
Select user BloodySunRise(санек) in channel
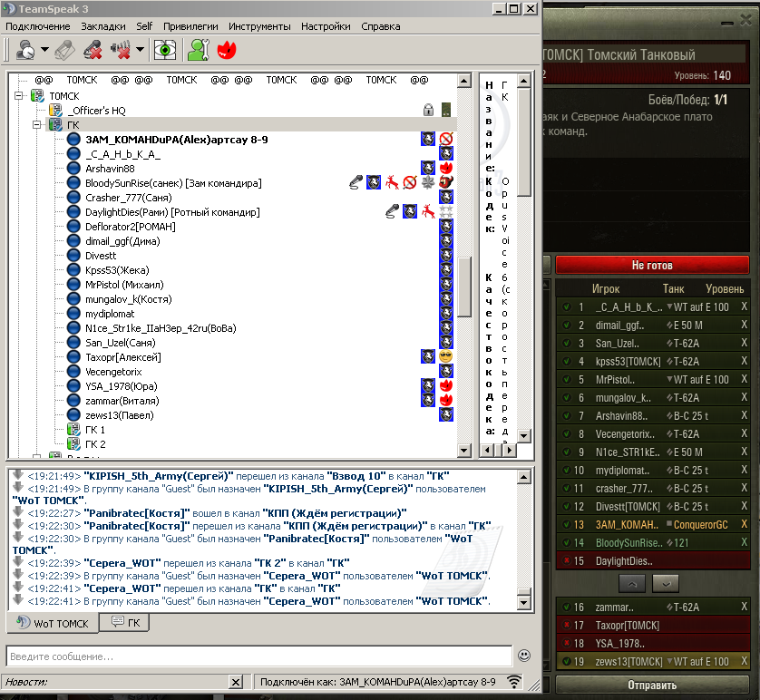[173, 183]
